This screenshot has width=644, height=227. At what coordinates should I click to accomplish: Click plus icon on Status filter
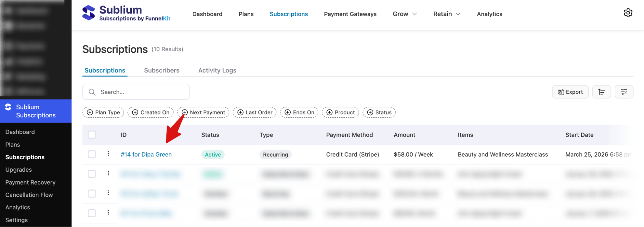click(x=370, y=112)
